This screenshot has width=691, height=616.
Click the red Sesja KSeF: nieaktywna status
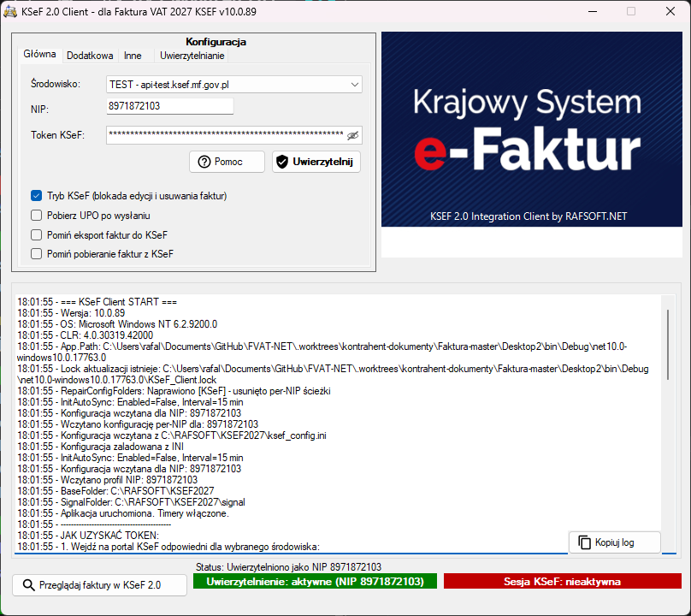(563, 581)
